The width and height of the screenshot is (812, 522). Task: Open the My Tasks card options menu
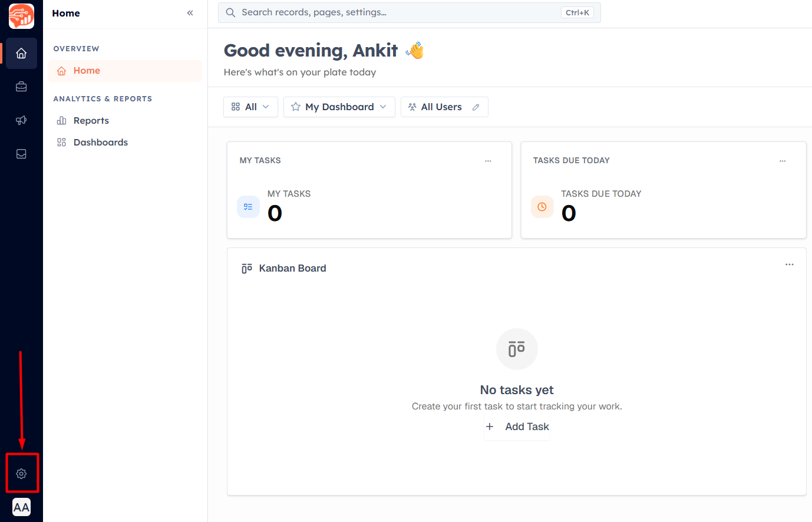[x=488, y=161]
